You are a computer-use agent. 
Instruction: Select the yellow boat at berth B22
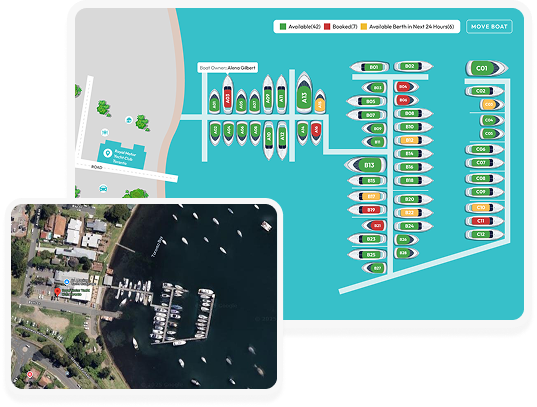413,213
